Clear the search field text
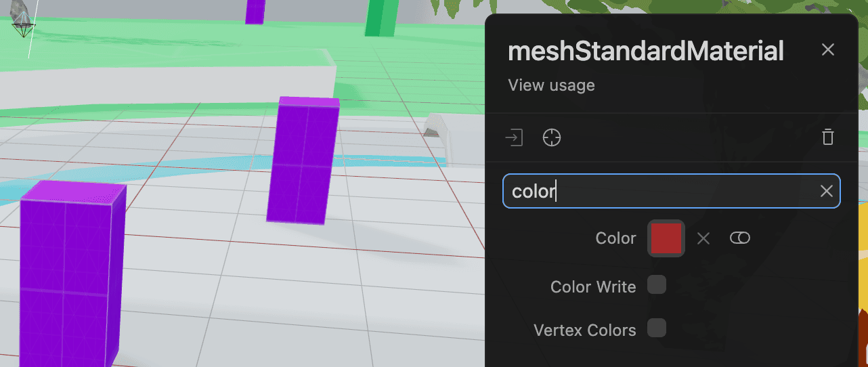The width and height of the screenshot is (868, 367). click(x=826, y=192)
